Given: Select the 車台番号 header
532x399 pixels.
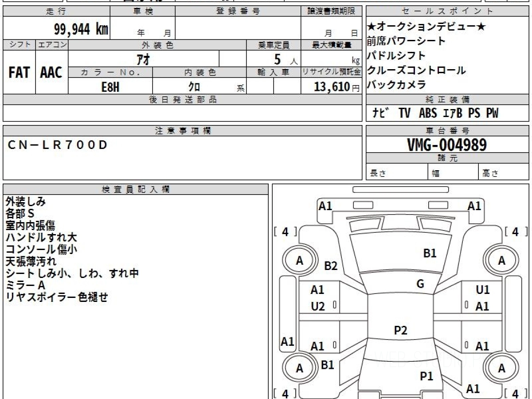Looking at the screenshot, I should pos(448,131).
